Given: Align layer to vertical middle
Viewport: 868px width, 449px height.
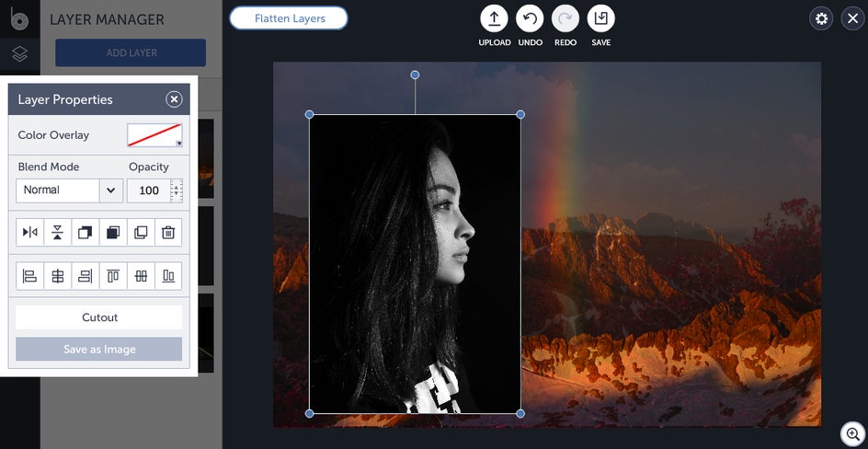Looking at the screenshot, I should pos(141,276).
